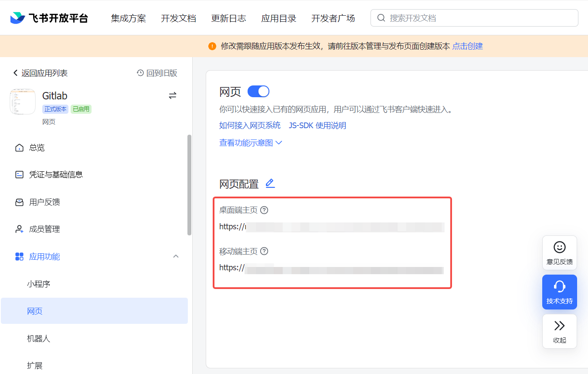This screenshot has height=374, width=588.
Task: Click 点击创建 in the warning banner
Action: (467, 46)
